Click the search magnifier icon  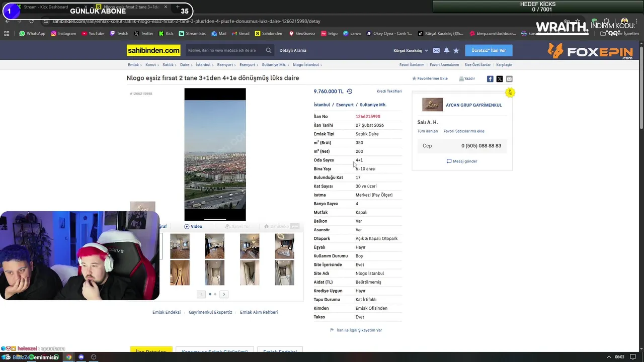269,50
